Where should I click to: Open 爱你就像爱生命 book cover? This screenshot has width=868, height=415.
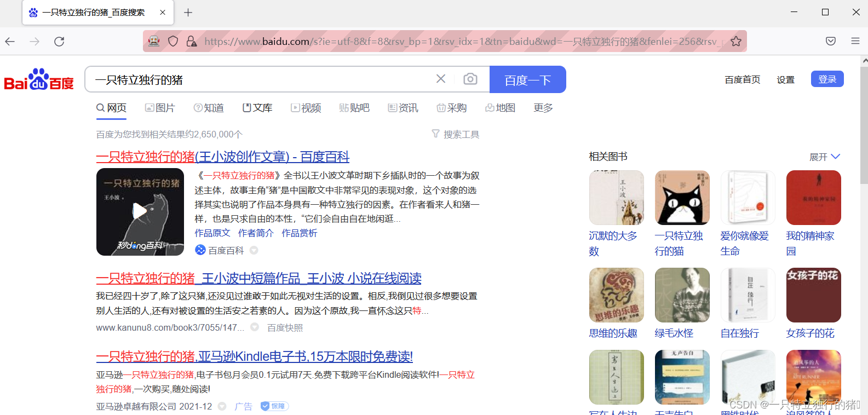pos(748,198)
